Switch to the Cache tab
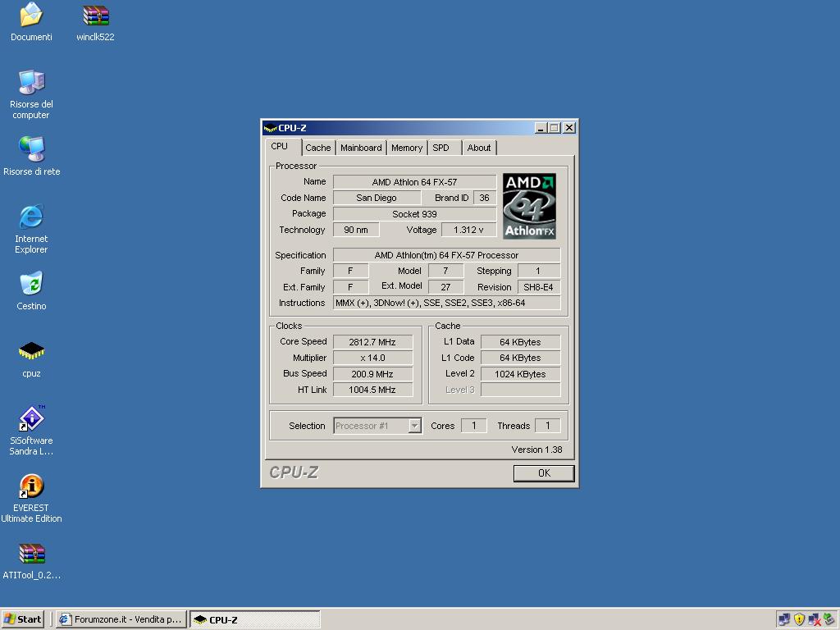The height and width of the screenshot is (630, 840). (318, 148)
